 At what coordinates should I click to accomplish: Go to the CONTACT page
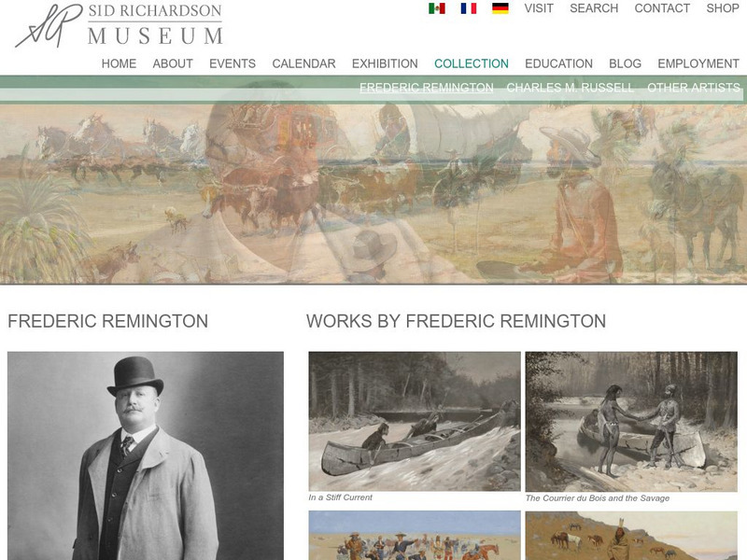(x=662, y=8)
